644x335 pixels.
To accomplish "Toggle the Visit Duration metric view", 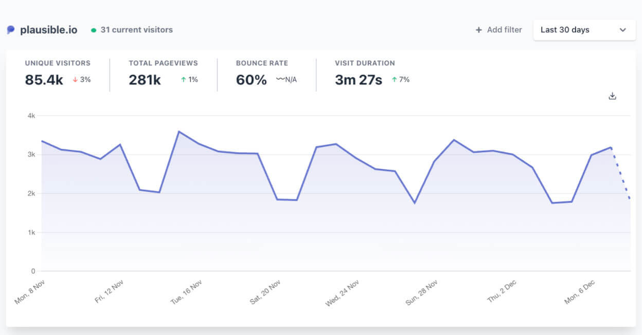I will click(x=364, y=71).
